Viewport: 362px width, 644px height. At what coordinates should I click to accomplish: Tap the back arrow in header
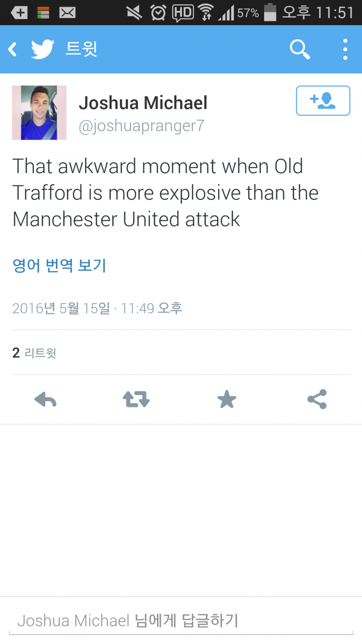(13, 49)
